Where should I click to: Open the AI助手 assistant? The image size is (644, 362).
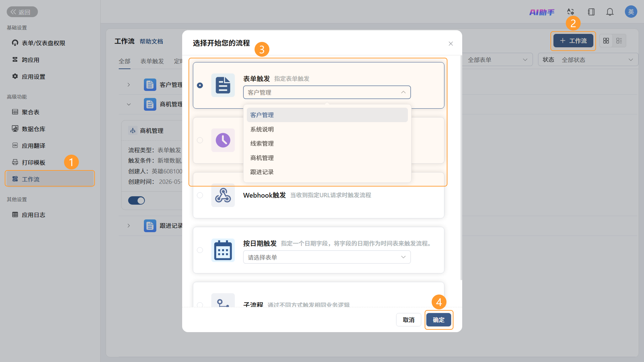click(542, 12)
